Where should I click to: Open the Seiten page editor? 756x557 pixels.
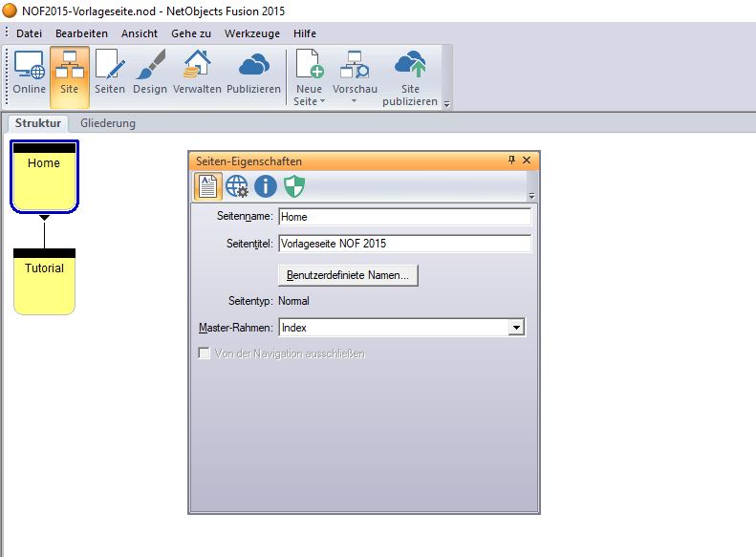pos(110,73)
